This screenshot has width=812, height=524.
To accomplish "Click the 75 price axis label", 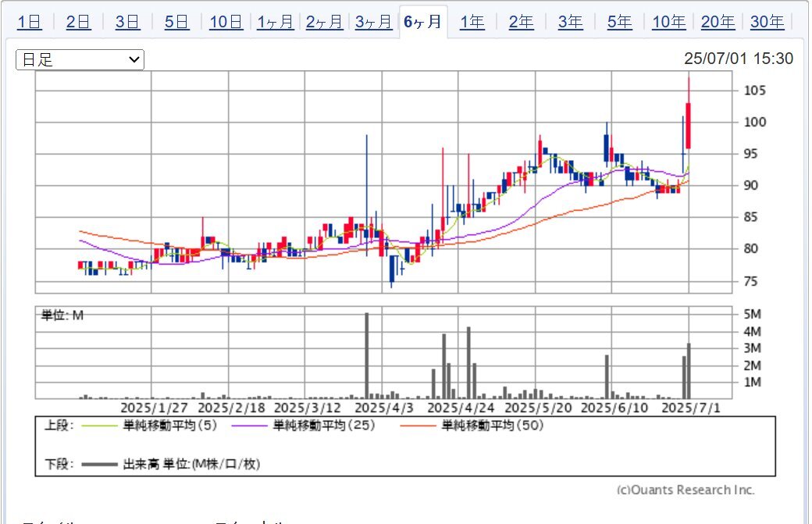I will pos(751,281).
